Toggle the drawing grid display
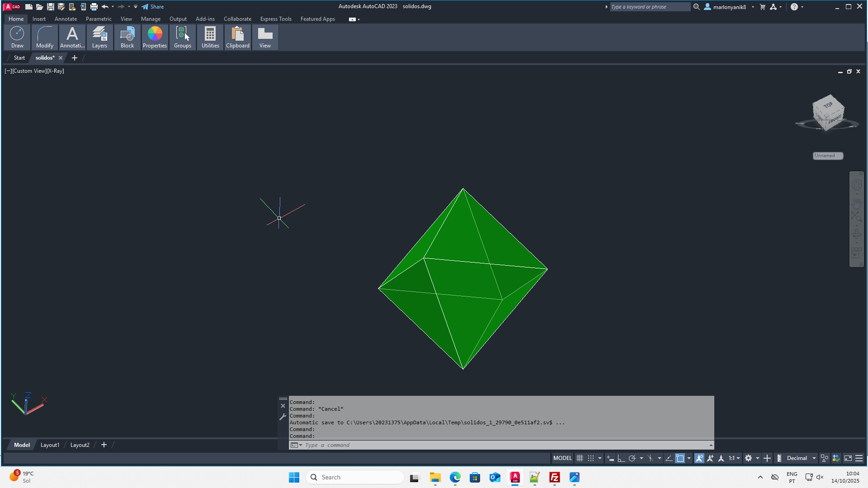The image size is (868, 488). pos(580,458)
